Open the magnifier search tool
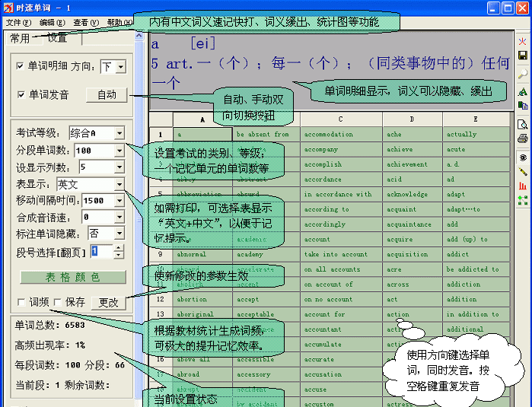Image resolution: width=532 pixels, height=407 pixels. click(x=523, y=75)
